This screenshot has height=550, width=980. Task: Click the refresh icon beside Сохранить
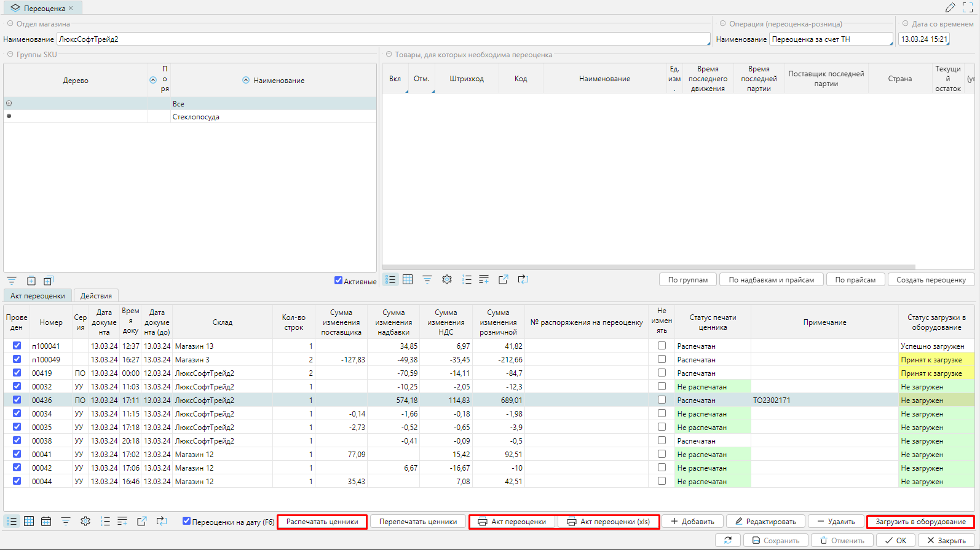pos(728,540)
